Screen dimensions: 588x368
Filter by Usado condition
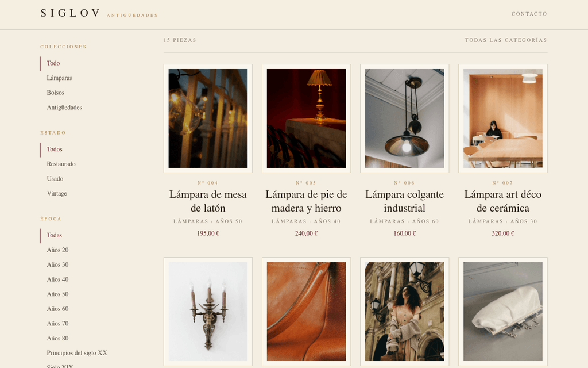[x=55, y=178]
